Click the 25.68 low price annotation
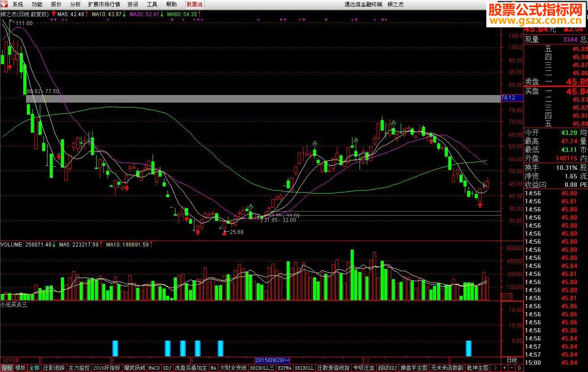 click(236, 232)
